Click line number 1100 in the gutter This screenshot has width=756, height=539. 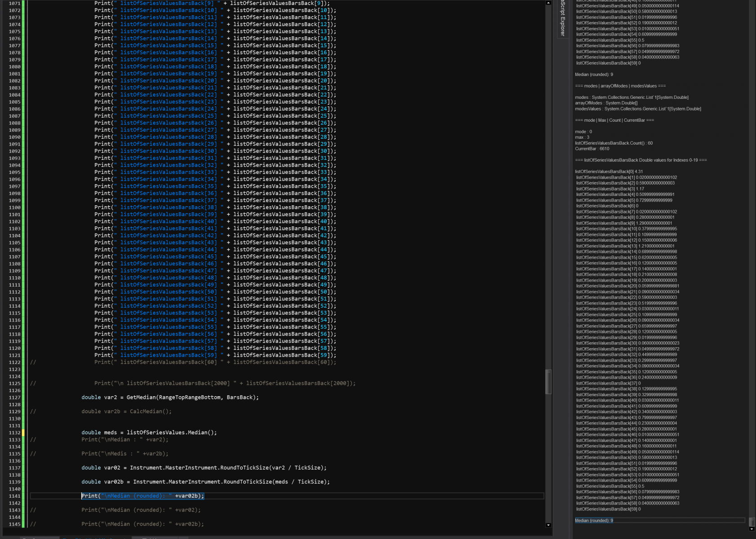(14, 208)
